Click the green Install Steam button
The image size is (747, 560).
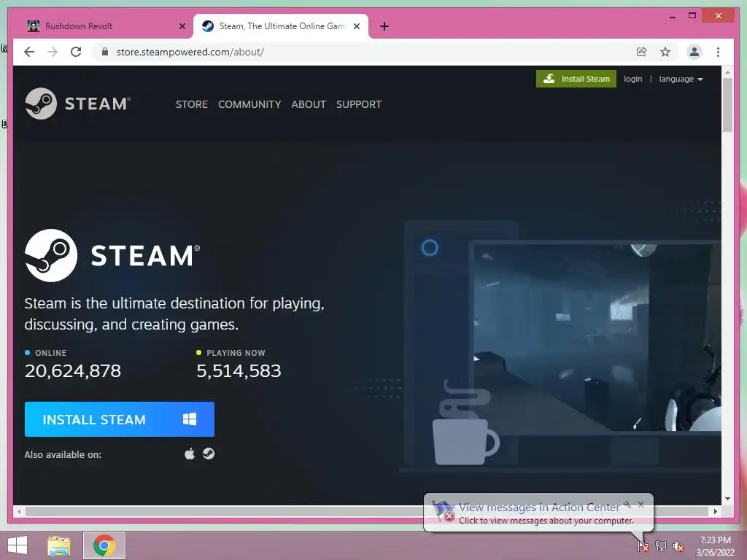[x=576, y=79]
